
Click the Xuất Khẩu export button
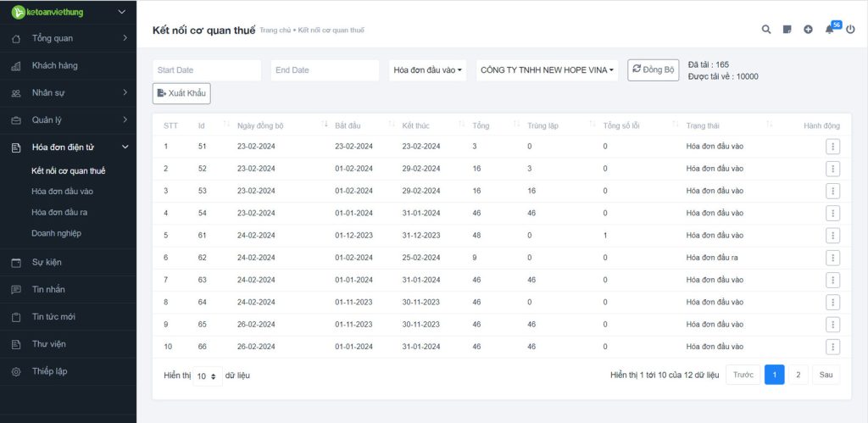coord(181,93)
